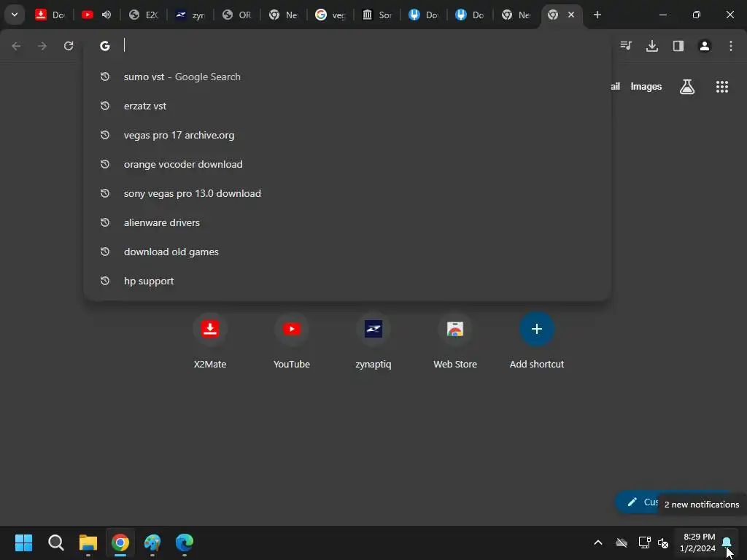Viewport: 747px width, 560px height.
Task: Select 'vegas pro 17 archive.org' suggestion
Action: 347,135
